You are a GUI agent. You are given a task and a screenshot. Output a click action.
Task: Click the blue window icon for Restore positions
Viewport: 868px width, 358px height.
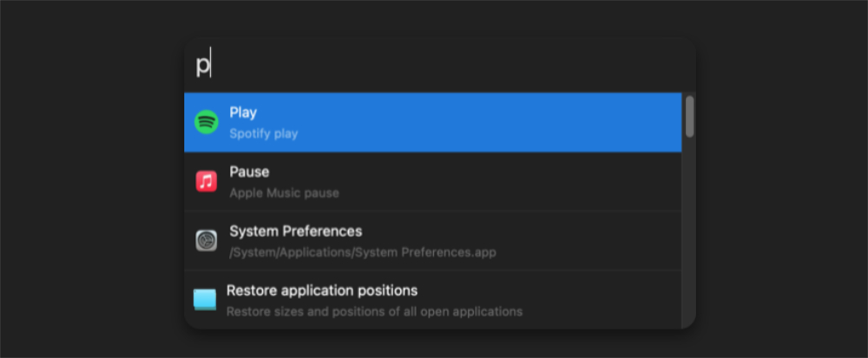(x=205, y=300)
